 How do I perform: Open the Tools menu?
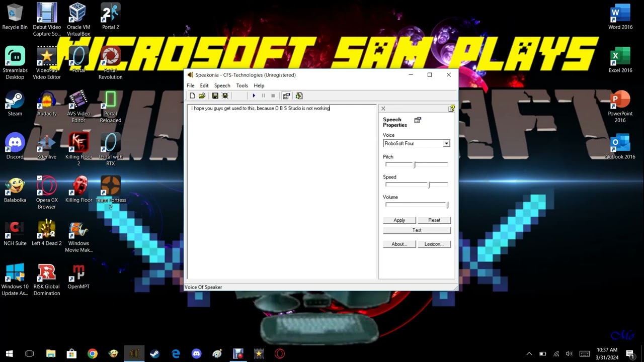(x=242, y=85)
